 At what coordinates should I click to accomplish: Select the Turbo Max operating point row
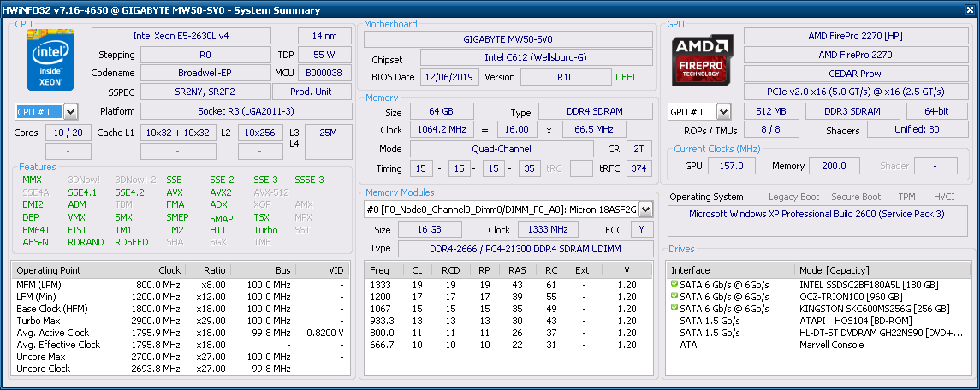pyautogui.click(x=180, y=321)
